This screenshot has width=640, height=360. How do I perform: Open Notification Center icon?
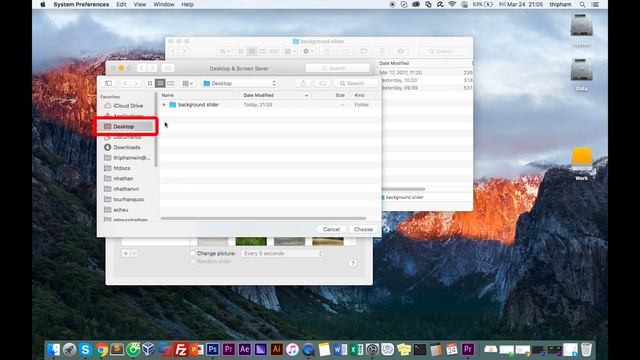595,4
